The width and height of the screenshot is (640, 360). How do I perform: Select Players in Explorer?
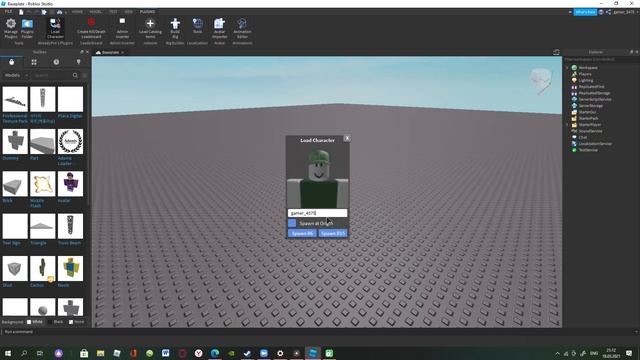[x=584, y=74]
